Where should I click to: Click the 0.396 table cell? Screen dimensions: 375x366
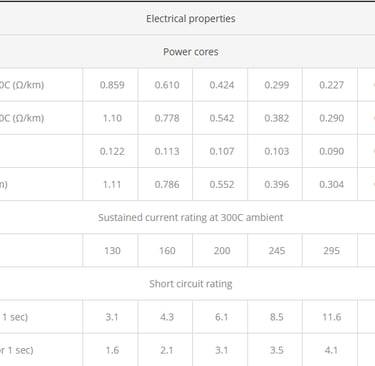click(x=277, y=184)
